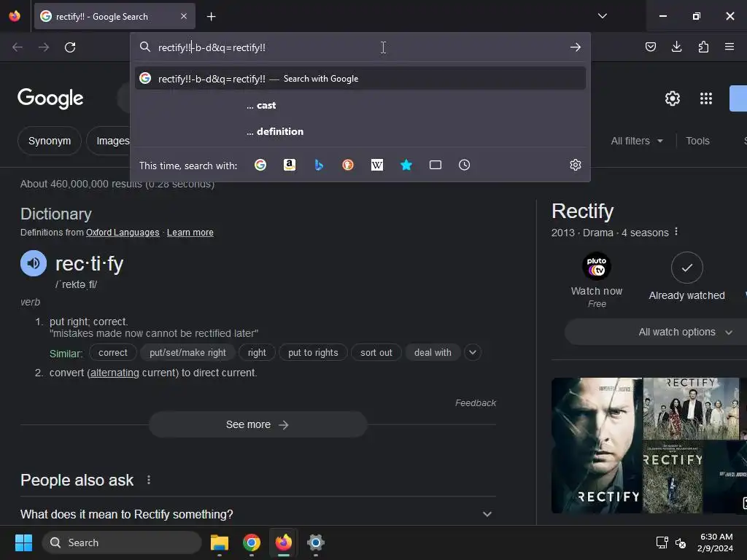Search this time with Amazon
Viewport: 747px width, 560px height.
[290, 165]
